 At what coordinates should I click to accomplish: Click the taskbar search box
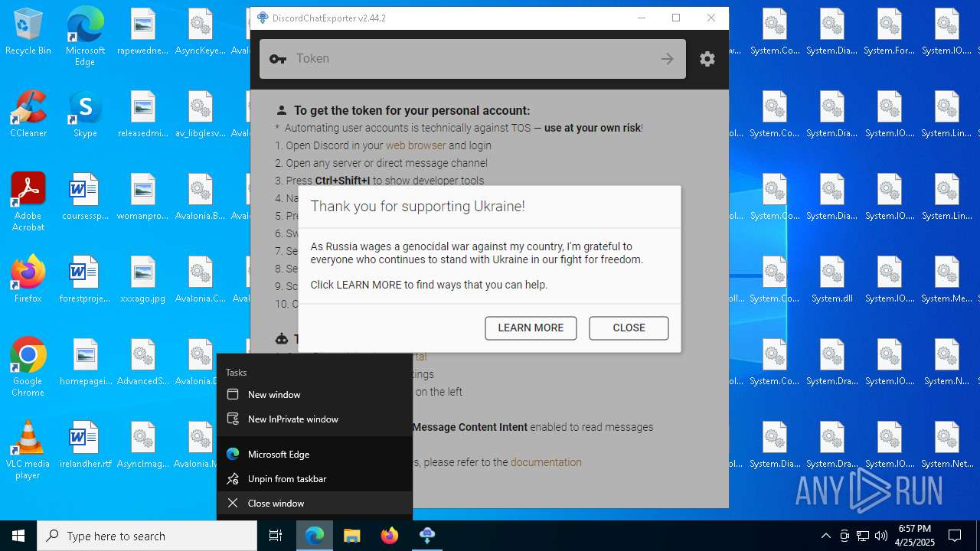coord(147,536)
